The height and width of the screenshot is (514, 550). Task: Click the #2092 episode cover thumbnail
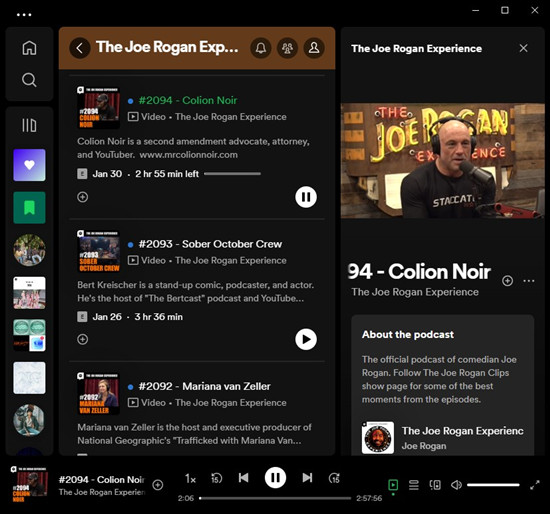point(98,394)
